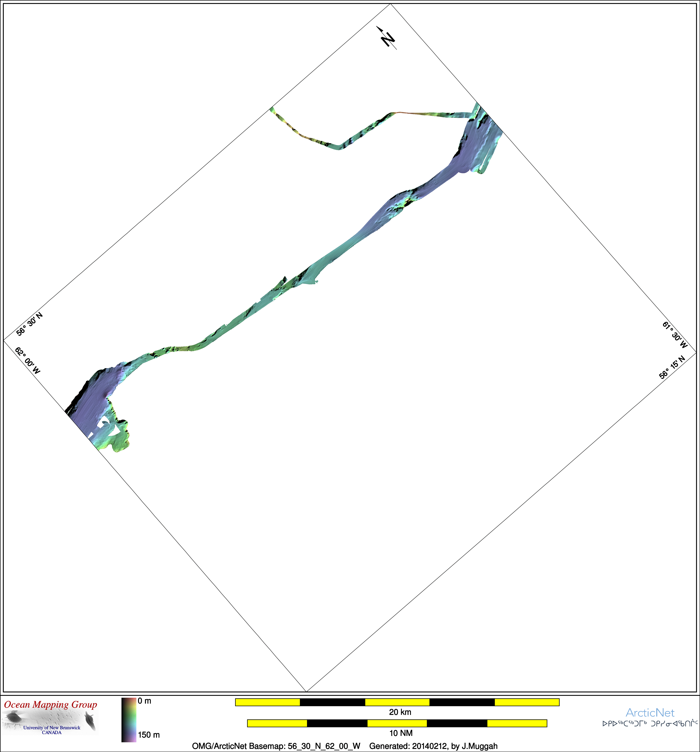Click the 10 NM scale label
Image resolution: width=700 pixels, height=752 pixels.
point(401,733)
